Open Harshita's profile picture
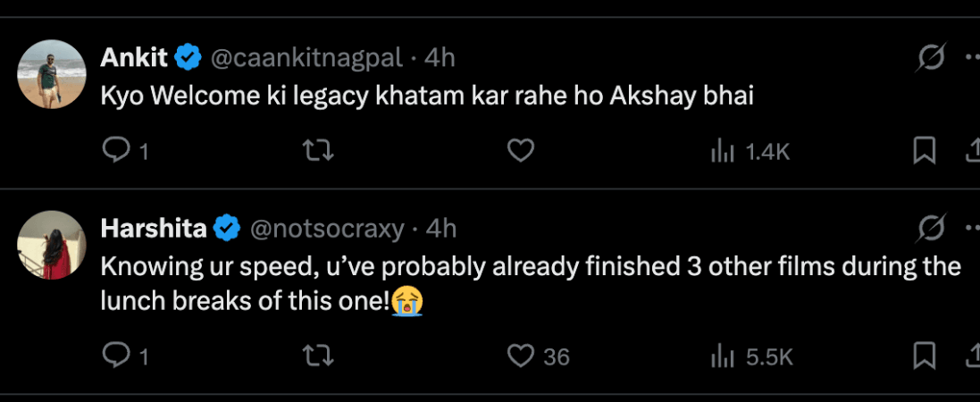The image size is (980, 402). (x=52, y=245)
